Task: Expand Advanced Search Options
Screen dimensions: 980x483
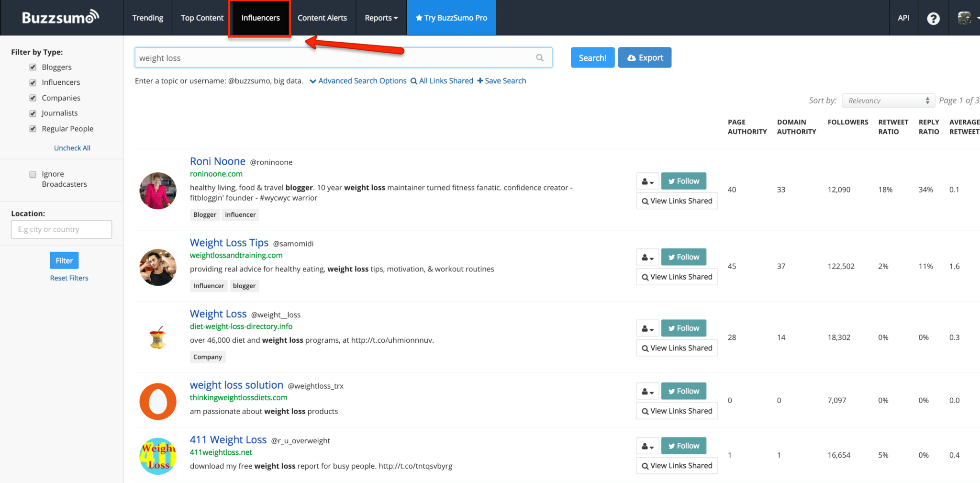Action: pos(358,81)
